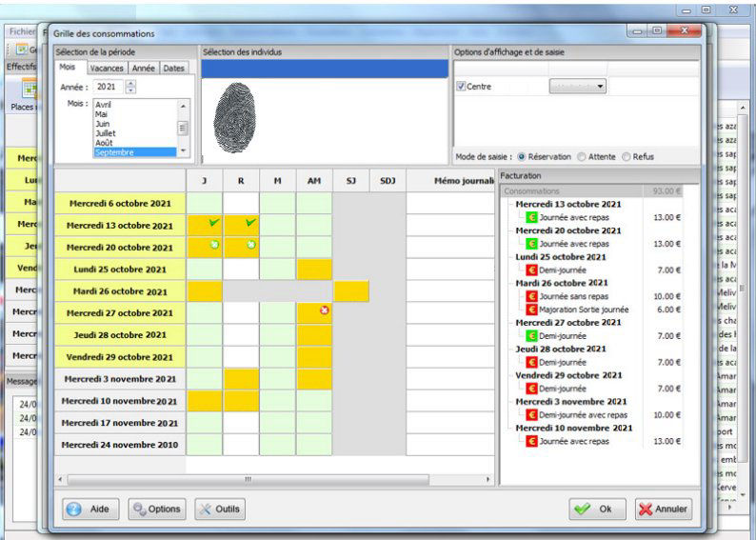Open the Options button

(x=157, y=510)
